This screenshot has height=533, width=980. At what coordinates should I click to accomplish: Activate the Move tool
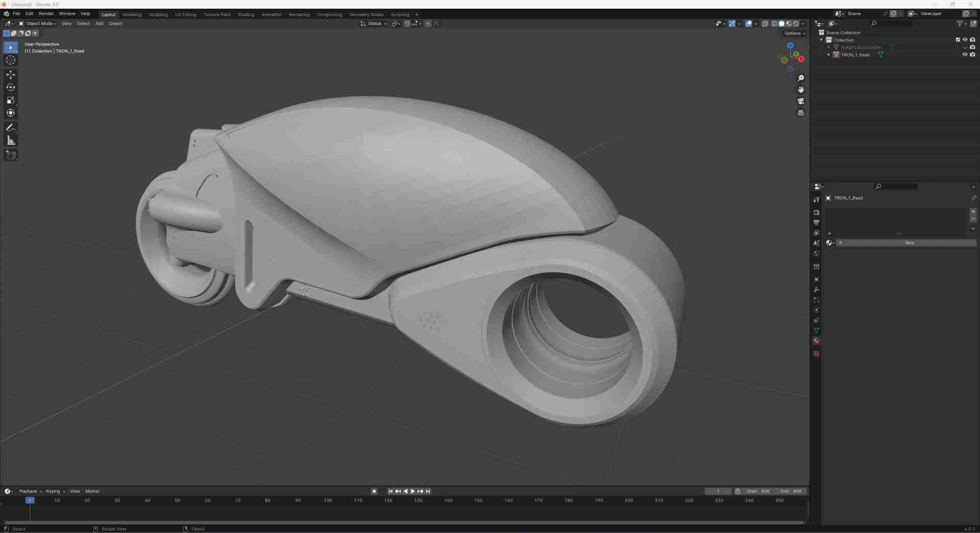pyautogui.click(x=11, y=74)
